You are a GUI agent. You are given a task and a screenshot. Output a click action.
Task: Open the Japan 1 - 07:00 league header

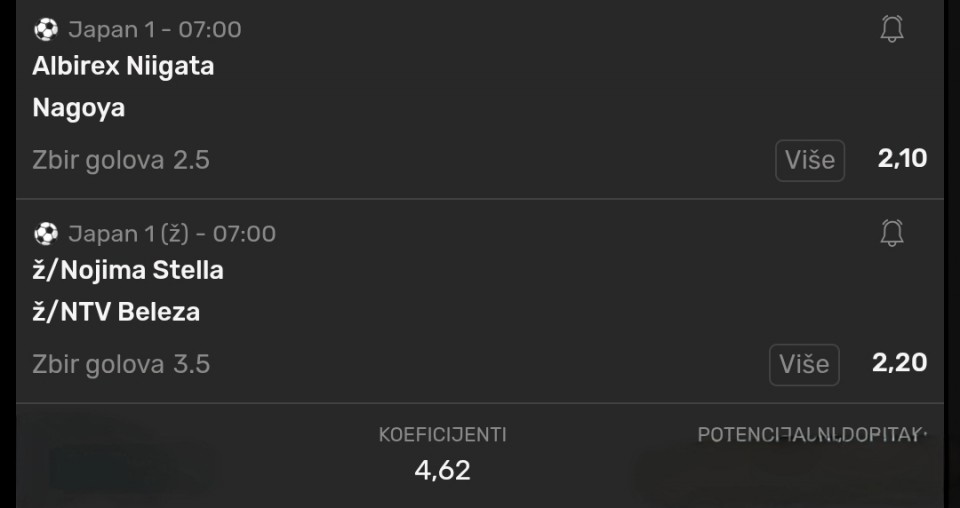click(x=154, y=30)
